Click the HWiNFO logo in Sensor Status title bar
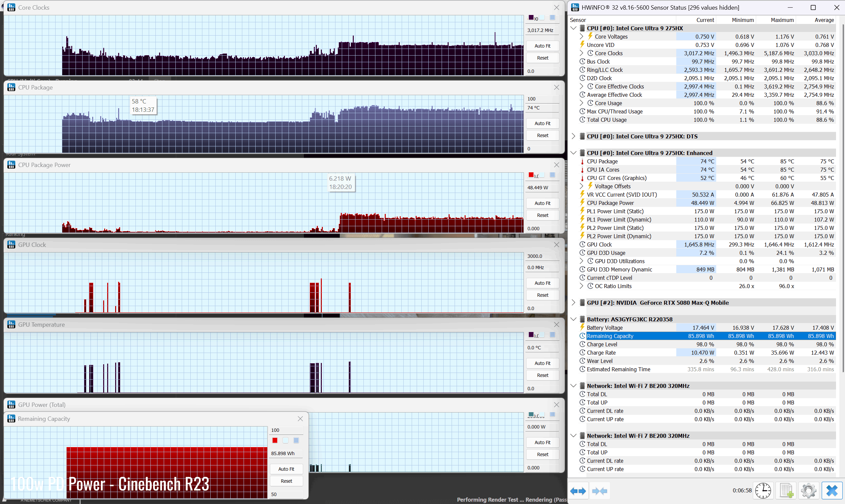 [575, 7]
